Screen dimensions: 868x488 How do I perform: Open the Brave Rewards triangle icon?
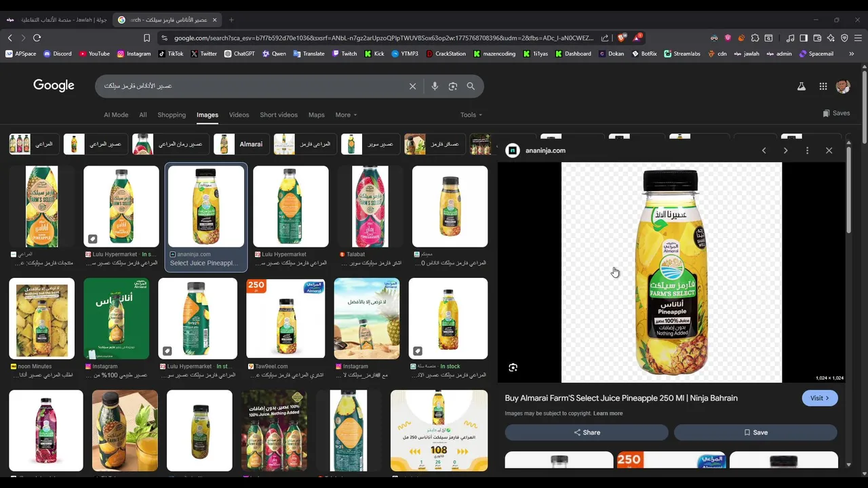637,38
